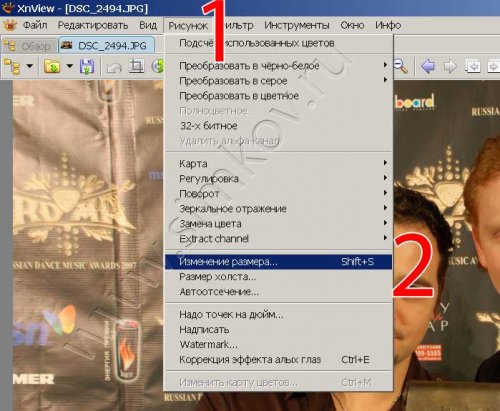Select the crop tool icon

pyautogui.click(x=136, y=66)
